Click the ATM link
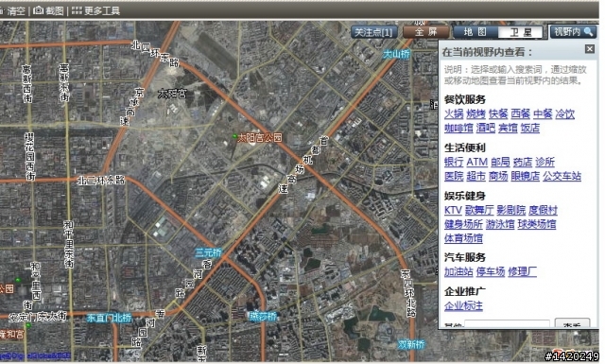605x364 pixels. coord(477,162)
